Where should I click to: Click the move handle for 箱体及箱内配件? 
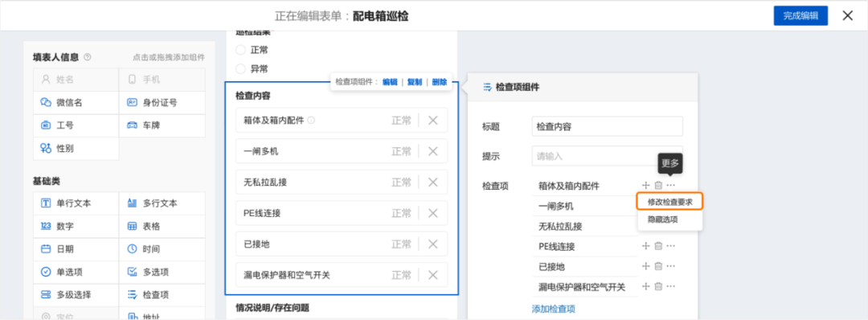click(x=645, y=186)
